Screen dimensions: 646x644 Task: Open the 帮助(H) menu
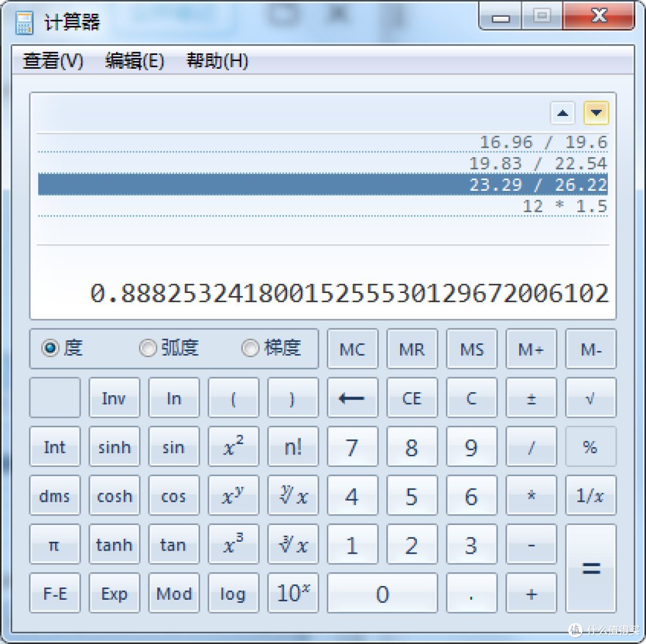(x=218, y=61)
